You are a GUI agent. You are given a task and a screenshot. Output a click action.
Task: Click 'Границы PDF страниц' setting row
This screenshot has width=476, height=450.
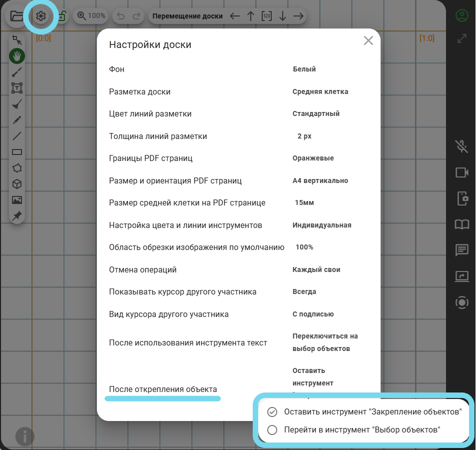(x=151, y=158)
